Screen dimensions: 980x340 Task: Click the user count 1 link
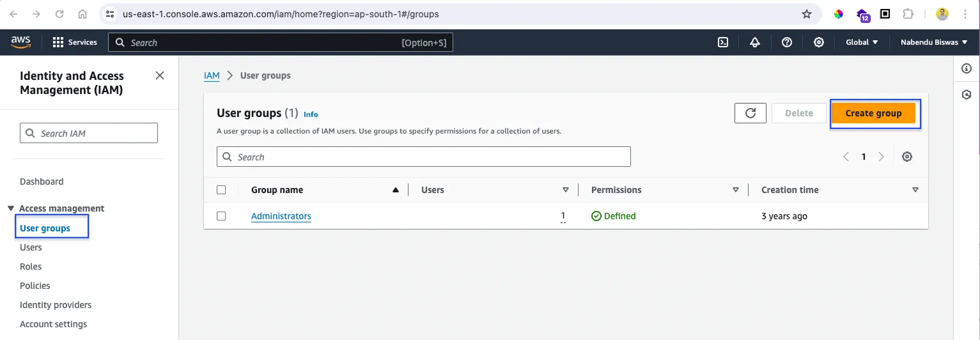563,216
